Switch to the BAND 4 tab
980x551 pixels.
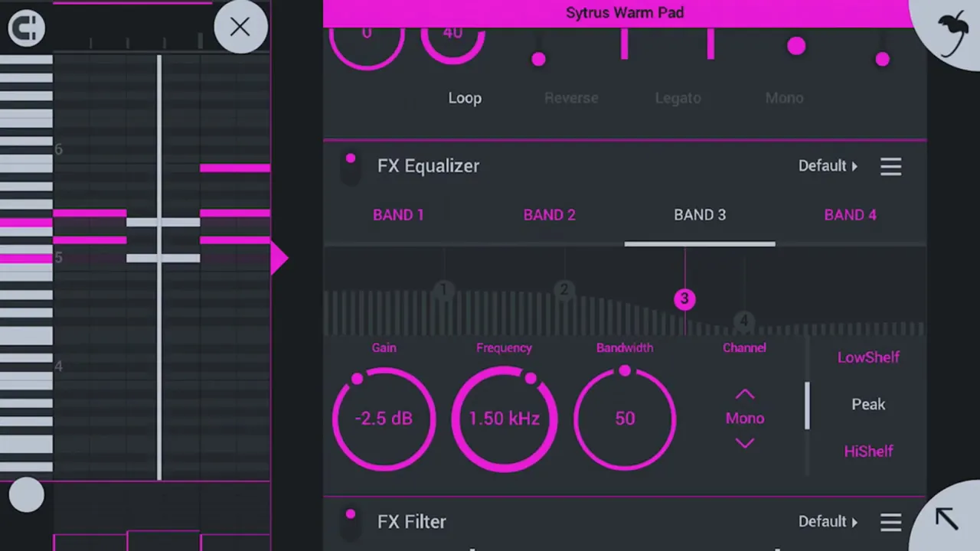tap(850, 215)
